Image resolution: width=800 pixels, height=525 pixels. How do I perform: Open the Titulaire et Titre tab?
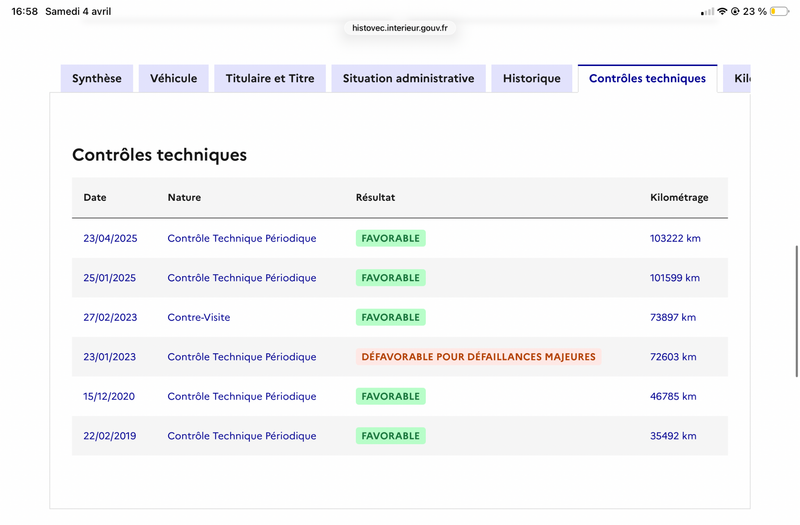tap(270, 79)
